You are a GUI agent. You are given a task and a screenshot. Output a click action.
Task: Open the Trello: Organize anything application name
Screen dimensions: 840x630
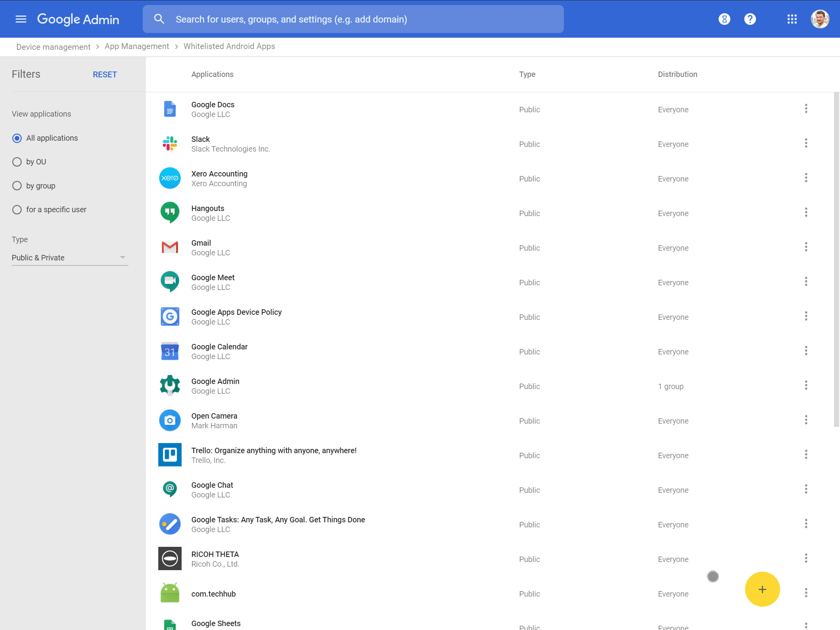[x=274, y=450]
